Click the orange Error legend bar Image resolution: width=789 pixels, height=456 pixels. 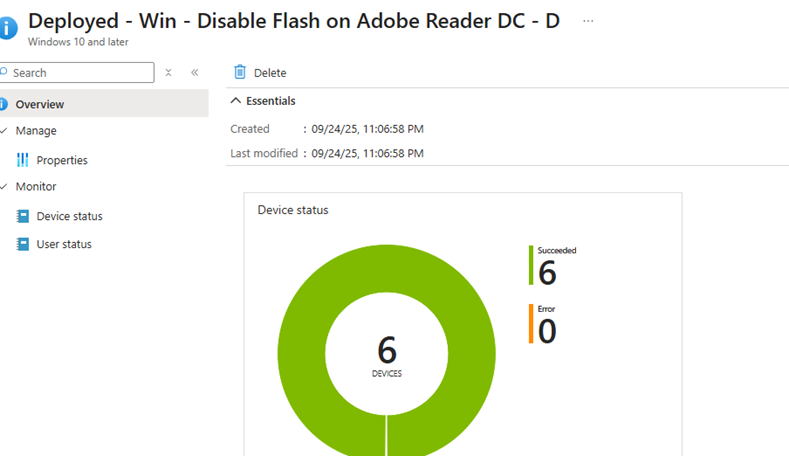point(531,324)
